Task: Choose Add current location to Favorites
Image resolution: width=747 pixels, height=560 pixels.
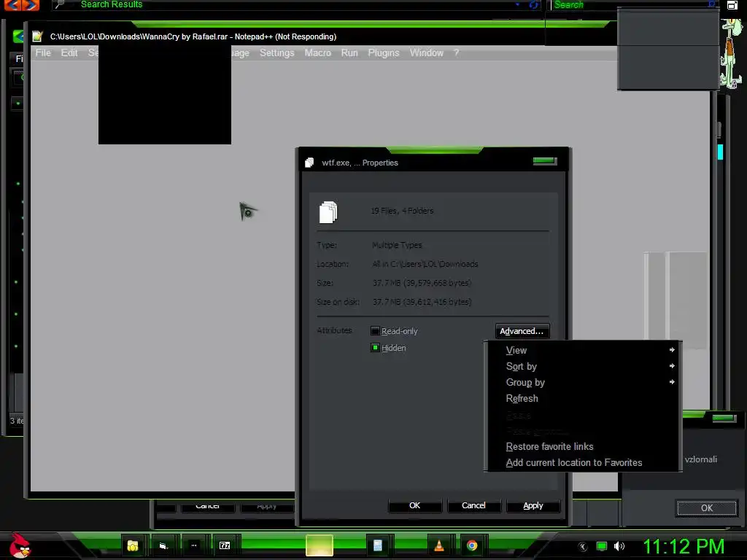Action: (584, 463)
